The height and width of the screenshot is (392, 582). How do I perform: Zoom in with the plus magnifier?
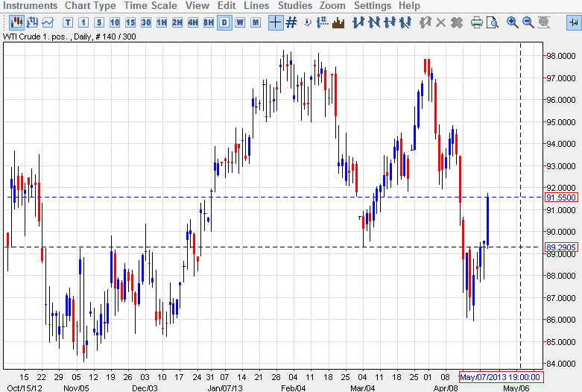point(513,22)
